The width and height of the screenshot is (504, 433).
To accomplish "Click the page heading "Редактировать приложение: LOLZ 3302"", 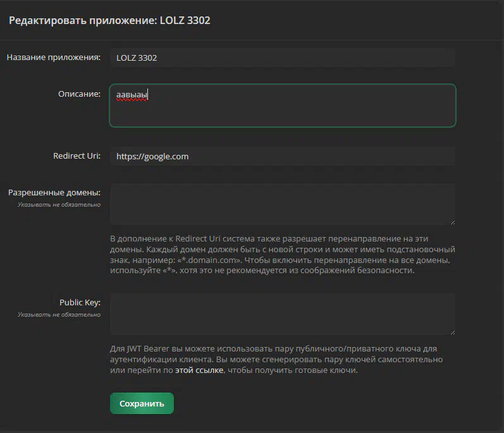I will (109, 20).
